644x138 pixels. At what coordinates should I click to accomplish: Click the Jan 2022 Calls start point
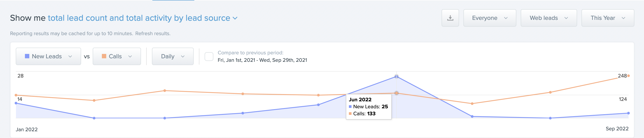(x=16, y=95)
